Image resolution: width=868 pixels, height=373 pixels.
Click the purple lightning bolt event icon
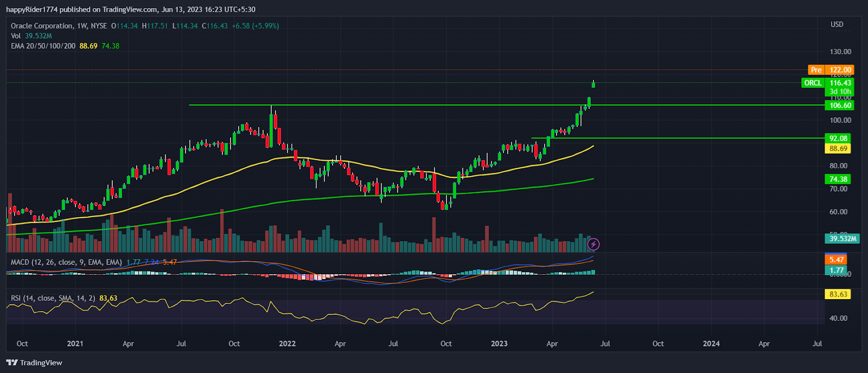pos(594,244)
